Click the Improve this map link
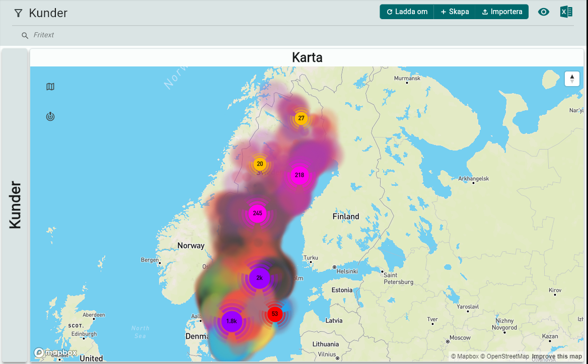Image resolution: width=588 pixels, height=364 pixels. click(557, 356)
